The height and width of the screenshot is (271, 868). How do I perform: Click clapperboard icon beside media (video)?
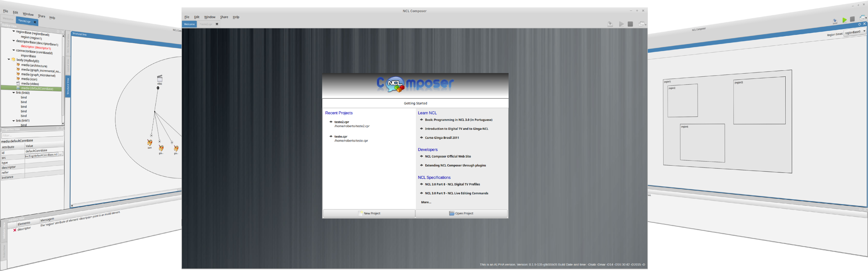pos(18,83)
